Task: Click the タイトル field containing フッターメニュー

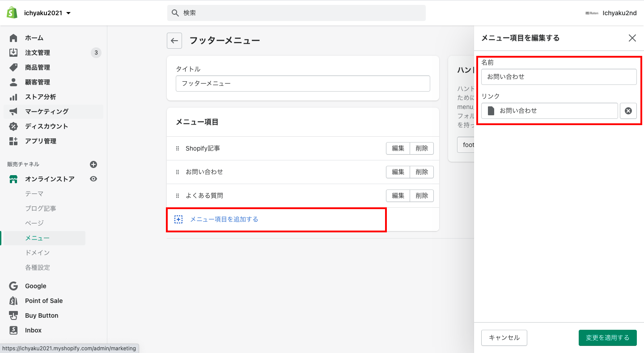Action: pos(303,84)
